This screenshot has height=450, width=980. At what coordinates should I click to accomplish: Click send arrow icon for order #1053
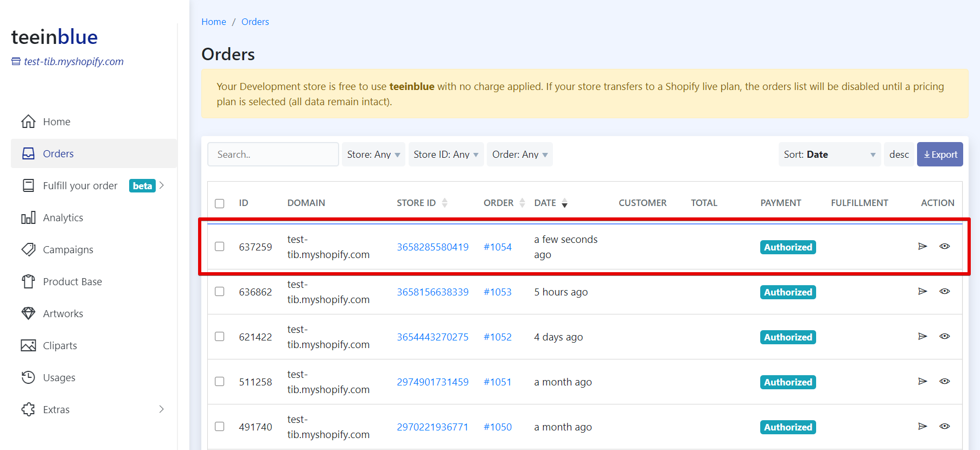point(922,291)
